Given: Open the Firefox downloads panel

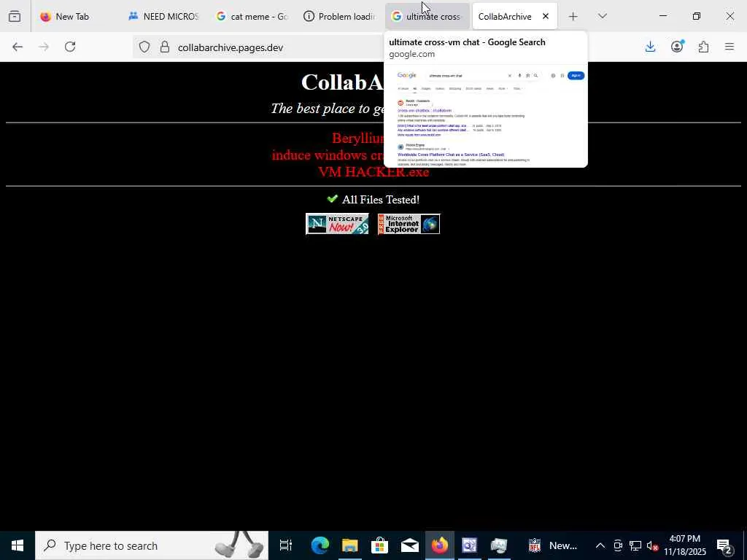Looking at the screenshot, I should click(650, 47).
